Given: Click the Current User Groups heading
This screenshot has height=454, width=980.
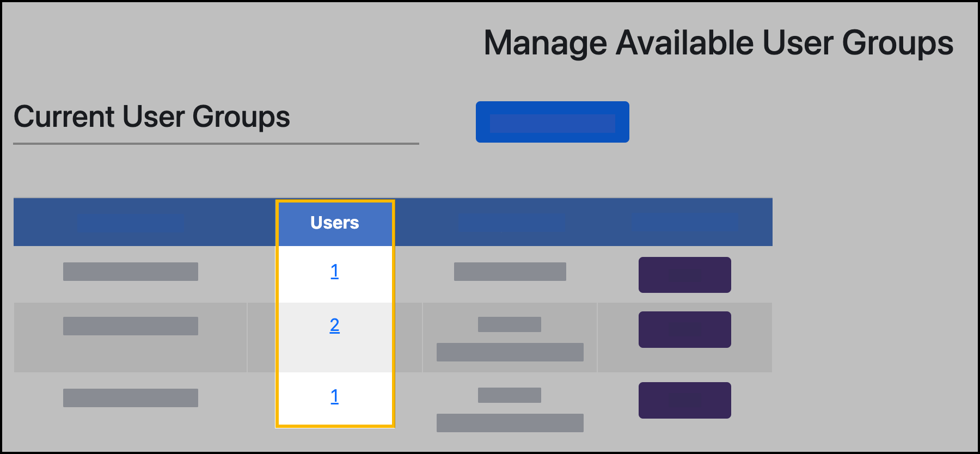Looking at the screenshot, I should point(152,116).
